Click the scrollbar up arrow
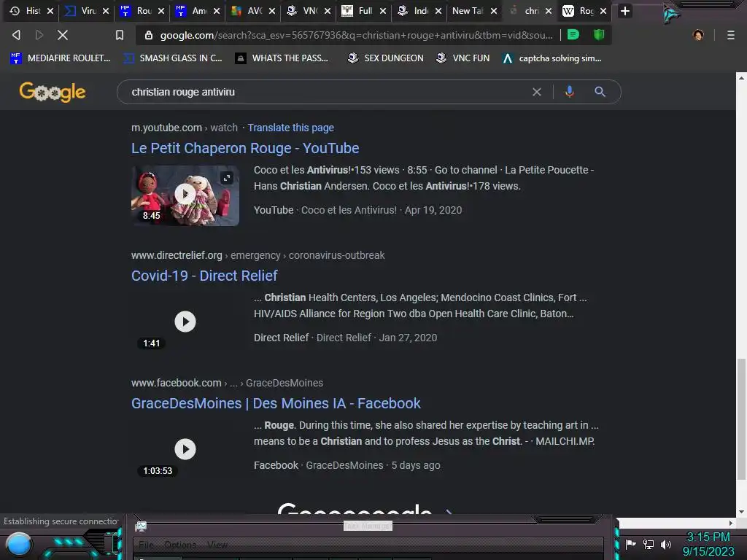This screenshot has height=560, width=747. click(741, 77)
